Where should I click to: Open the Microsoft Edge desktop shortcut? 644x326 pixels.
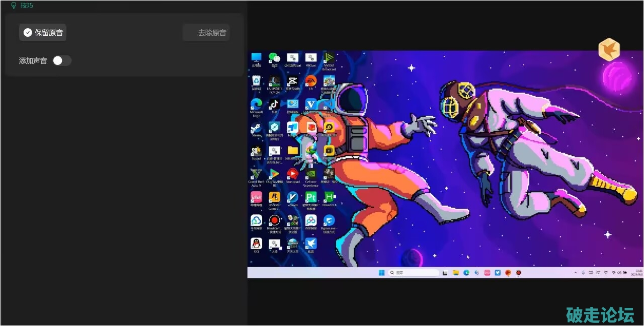[256, 105]
